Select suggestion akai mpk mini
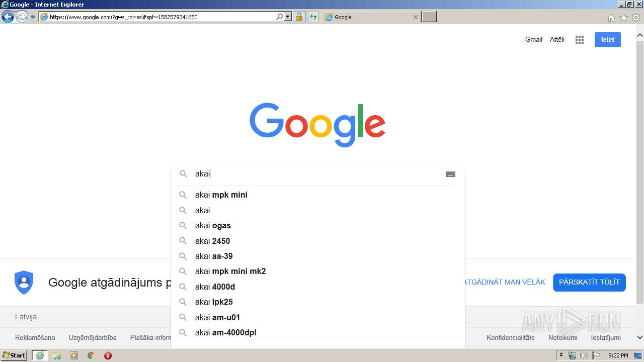The width and height of the screenshot is (644, 362). 318,195
